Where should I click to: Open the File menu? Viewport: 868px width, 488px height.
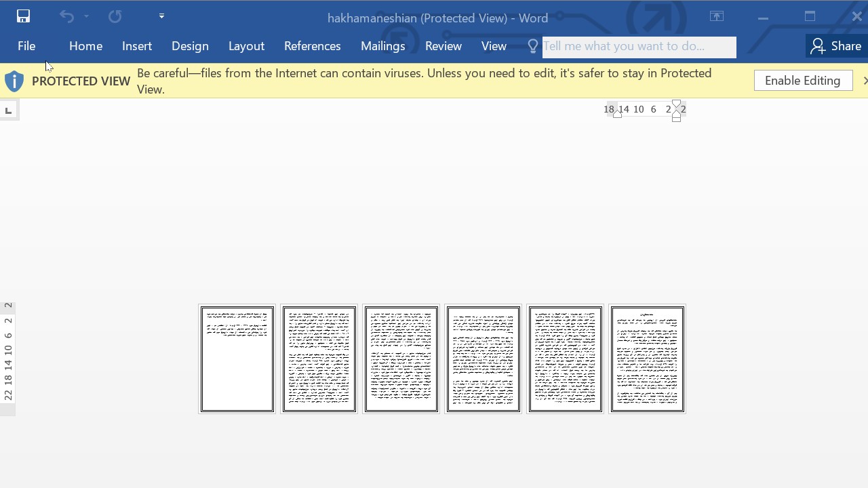point(26,46)
